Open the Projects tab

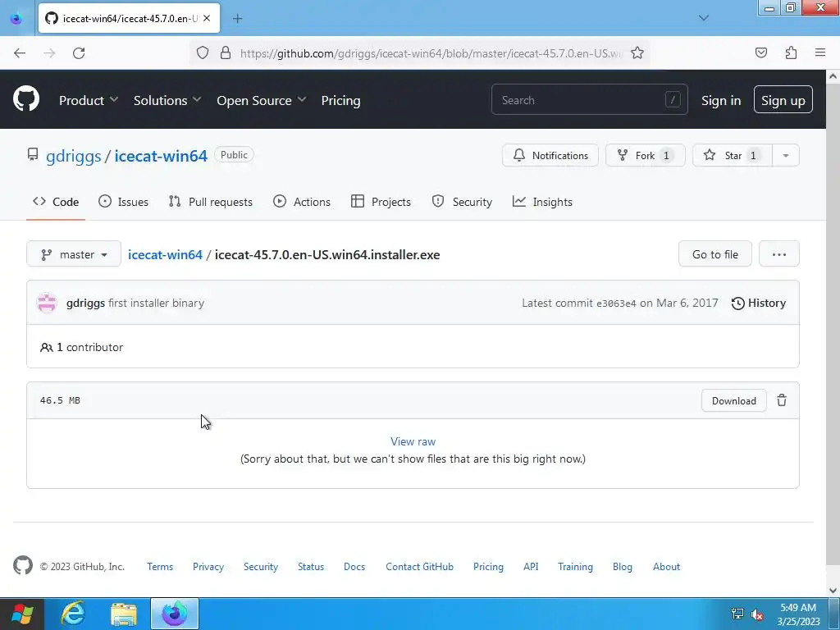[381, 202]
